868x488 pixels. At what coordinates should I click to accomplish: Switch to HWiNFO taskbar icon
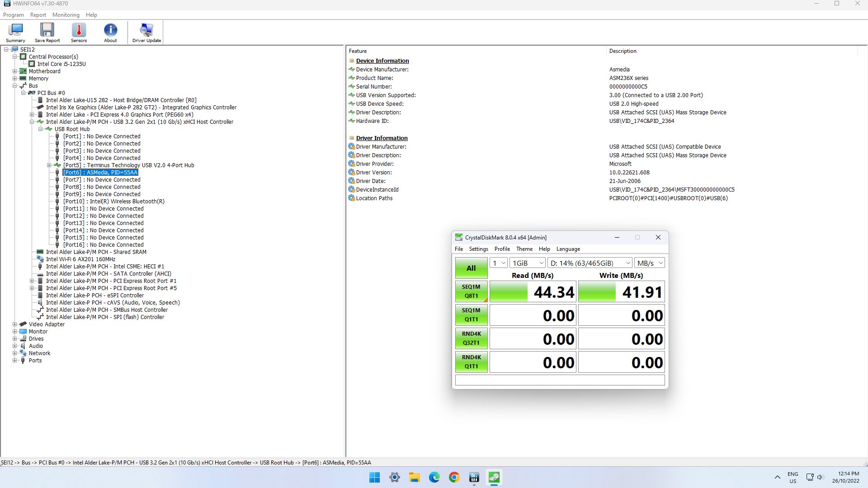tap(474, 478)
